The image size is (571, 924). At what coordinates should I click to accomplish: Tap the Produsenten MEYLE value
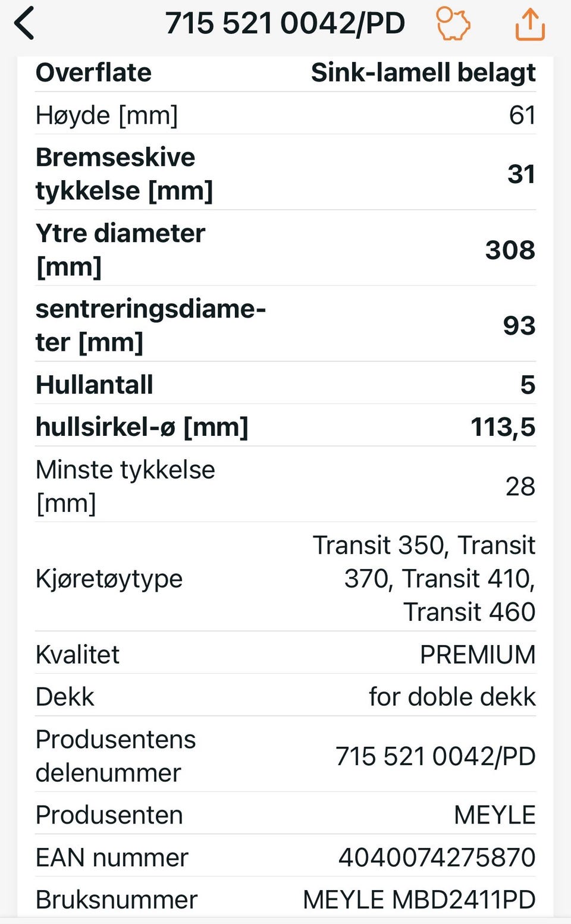[494, 815]
